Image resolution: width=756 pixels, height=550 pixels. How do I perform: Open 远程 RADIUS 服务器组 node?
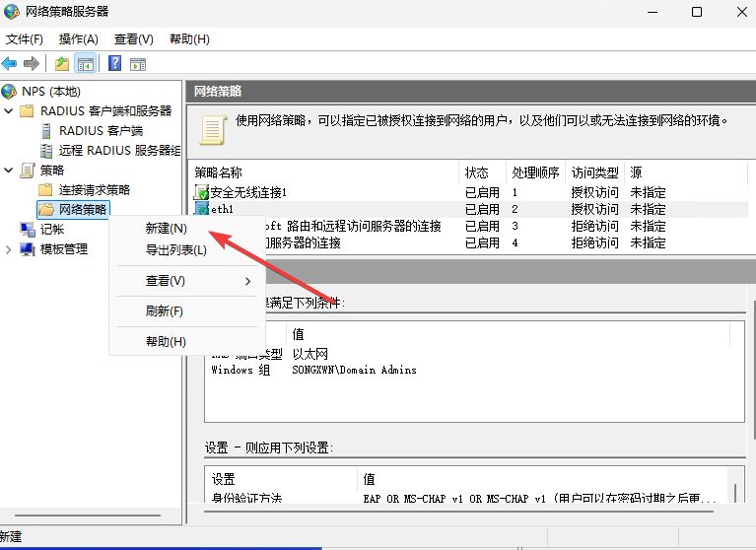point(118,150)
